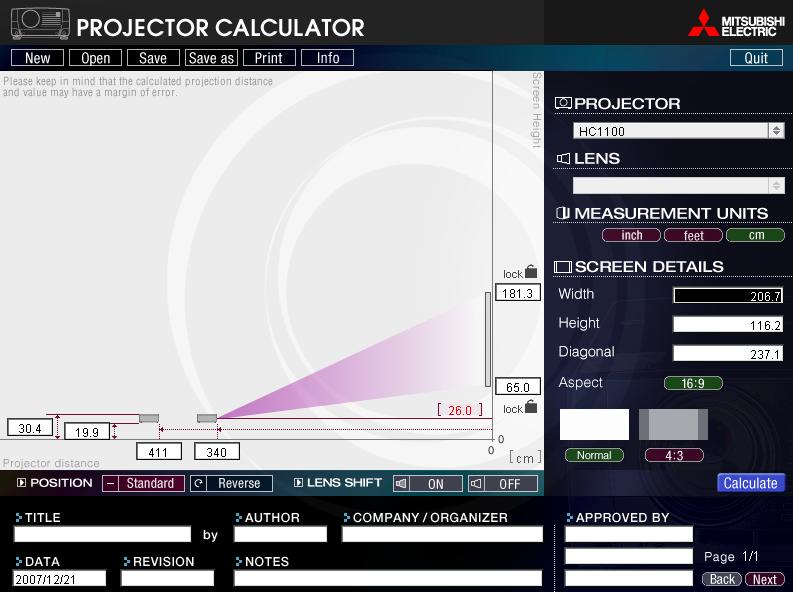Choose the 4:3 aspect ratio

point(674,456)
